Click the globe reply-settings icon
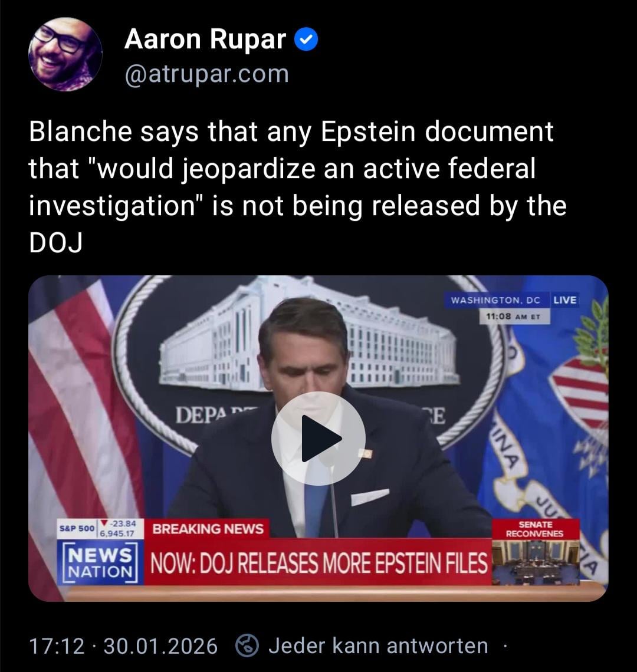The width and height of the screenshot is (637, 672). click(x=248, y=645)
